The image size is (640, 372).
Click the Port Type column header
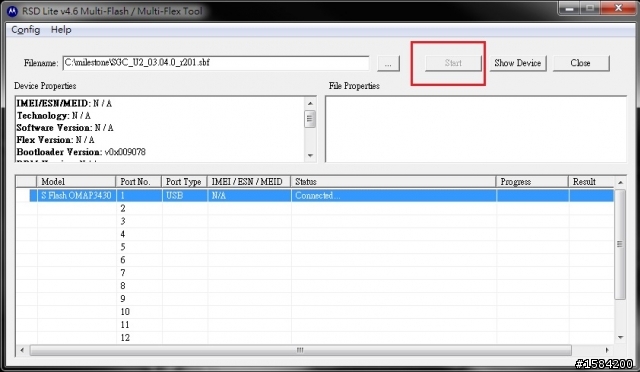184,182
